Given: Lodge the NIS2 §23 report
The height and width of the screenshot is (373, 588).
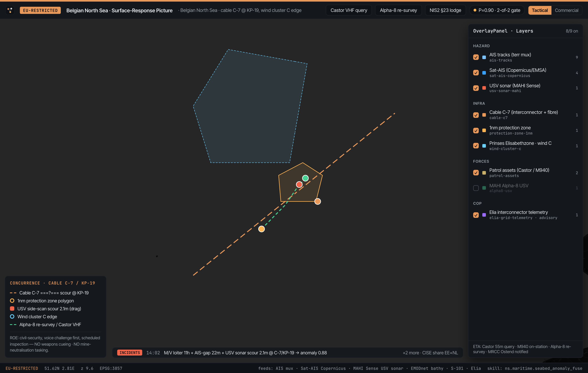Looking at the screenshot, I should point(445,10).
